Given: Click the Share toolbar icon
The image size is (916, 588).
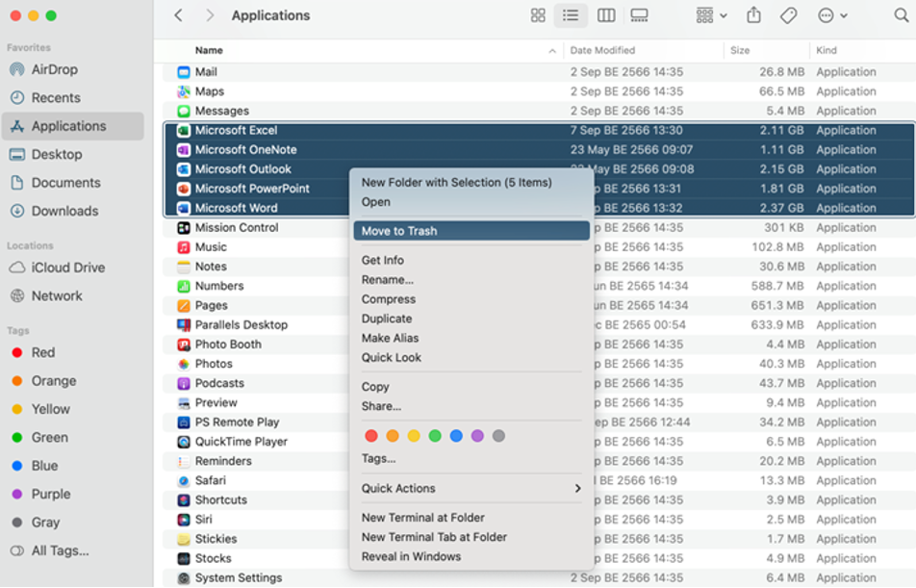Looking at the screenshot, I should (x=753, y=15).
